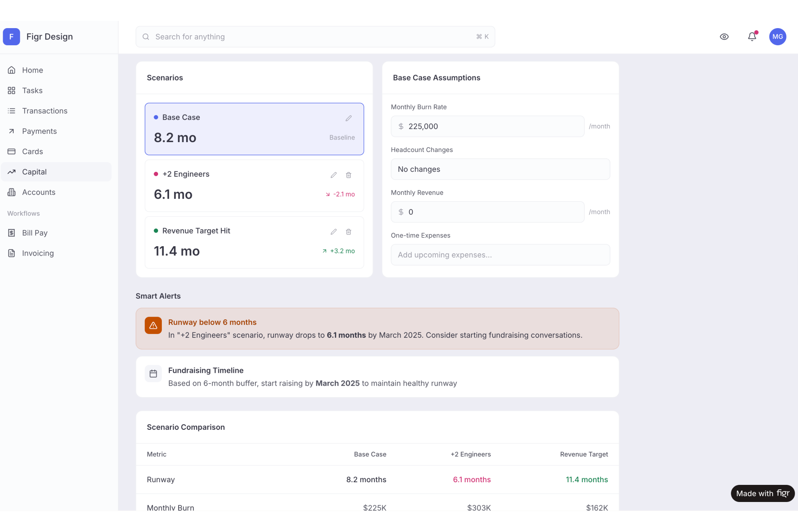Open Transactions in the sidebar

(x=44, y=111)
